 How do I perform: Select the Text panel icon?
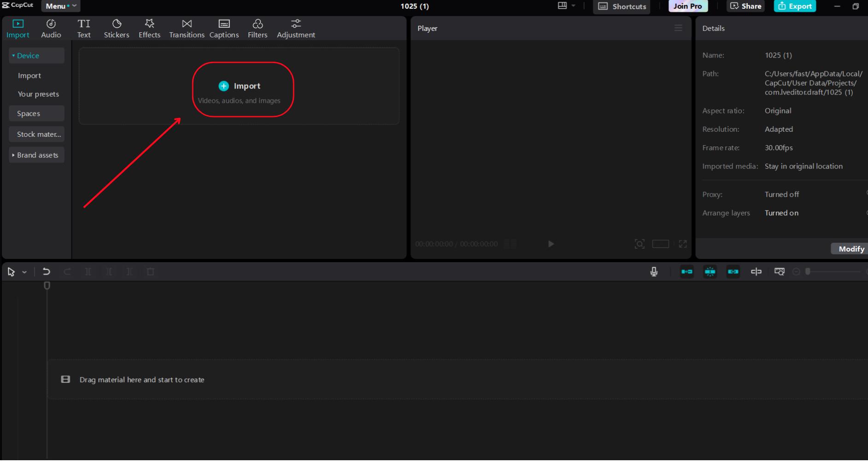(84, 28)
